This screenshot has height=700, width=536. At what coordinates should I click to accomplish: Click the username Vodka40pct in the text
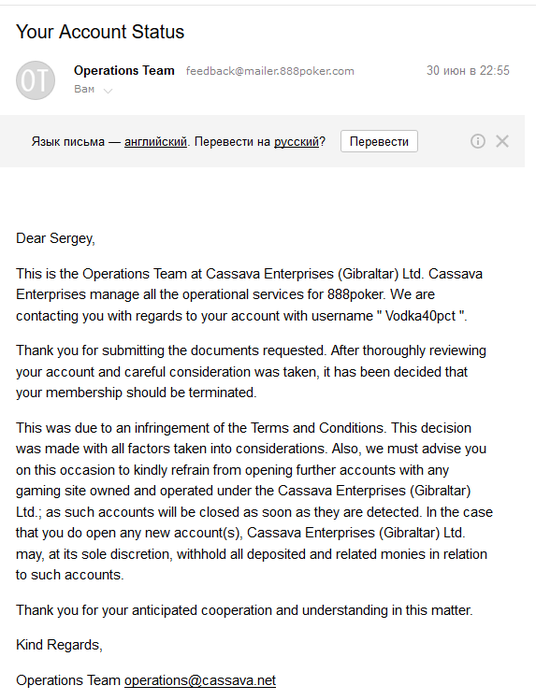pyautogui.click(x=420, y=316)
